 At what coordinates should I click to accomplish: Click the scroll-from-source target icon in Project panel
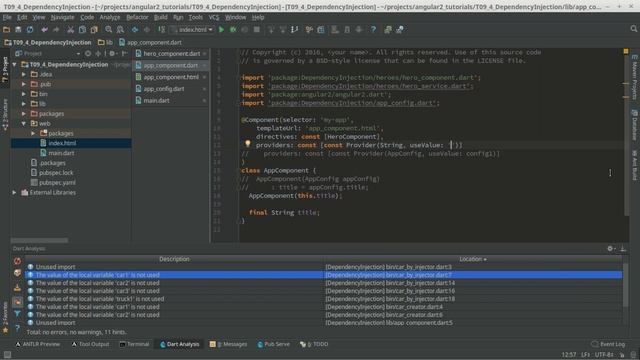88,53
